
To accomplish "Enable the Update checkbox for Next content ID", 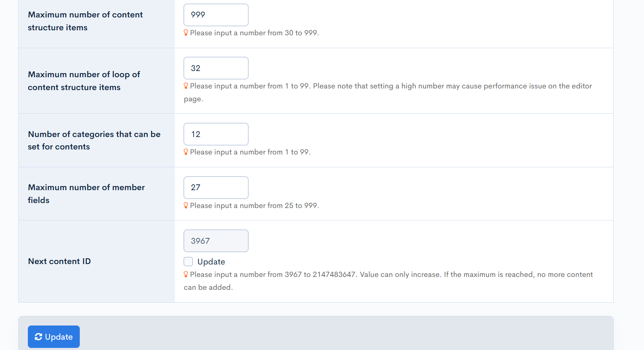I will pyautogui.click(x=188, y=262).
